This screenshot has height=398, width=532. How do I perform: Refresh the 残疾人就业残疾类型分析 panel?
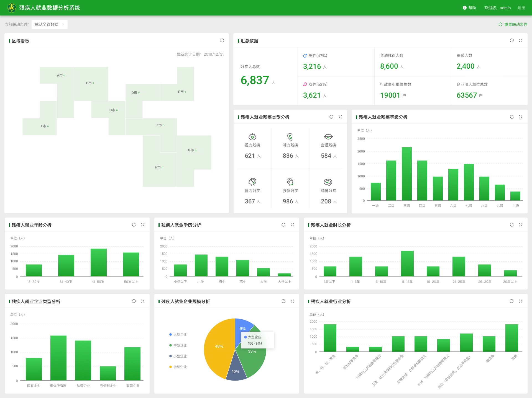pos(331,117)
